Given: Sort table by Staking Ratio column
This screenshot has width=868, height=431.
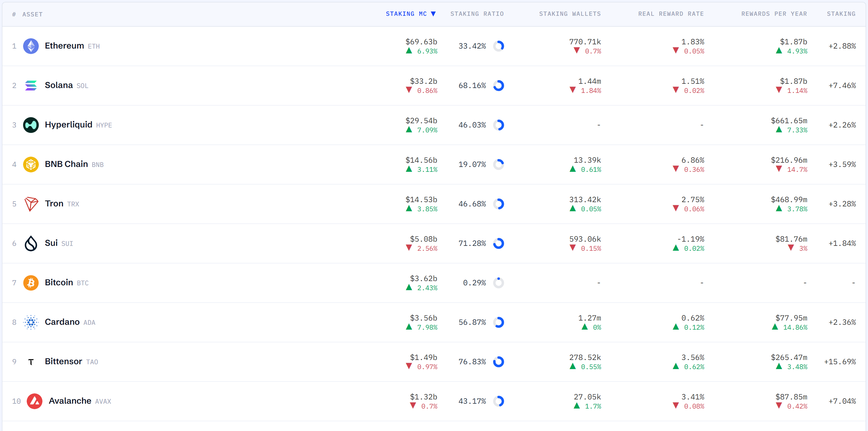Looking at the screenshot, I should coord(477,14).
